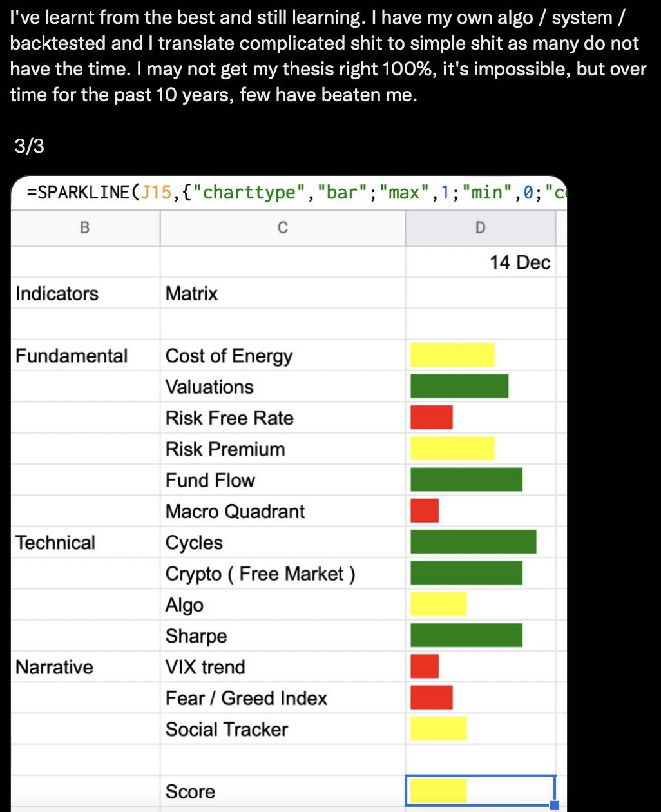Select the Fund Flow green bar cell
This screenshot has width=661, height=812.
coord(480,479)
